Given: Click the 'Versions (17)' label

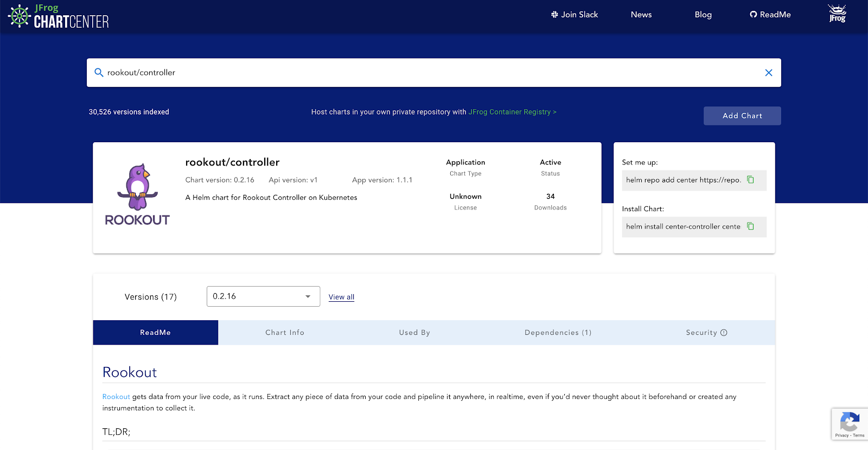Looking at the screenshot, I should click(151, 297).
